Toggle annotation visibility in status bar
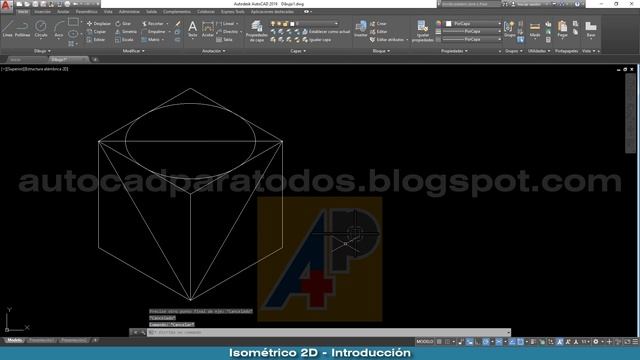The height and width of the screenshot is (360, 640). 560,342
